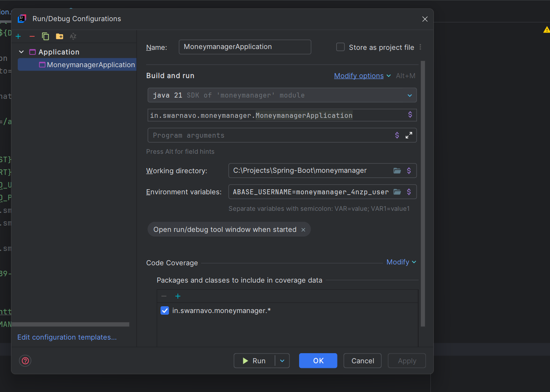The height and width of the screenshot is (392, 550).
Task: Click the Sort Configurations alphabetically icon
Action: click(x=73, y=36)
